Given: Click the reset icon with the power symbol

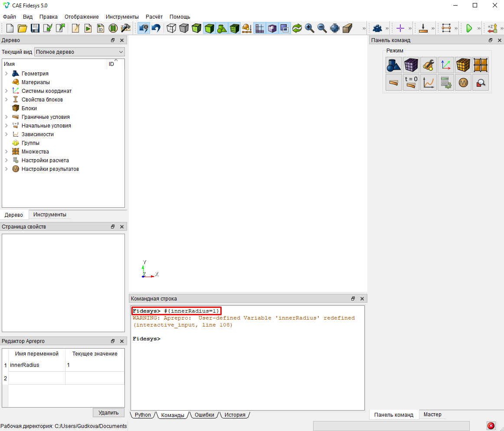Looking at the screenshot, I should 144,28.
